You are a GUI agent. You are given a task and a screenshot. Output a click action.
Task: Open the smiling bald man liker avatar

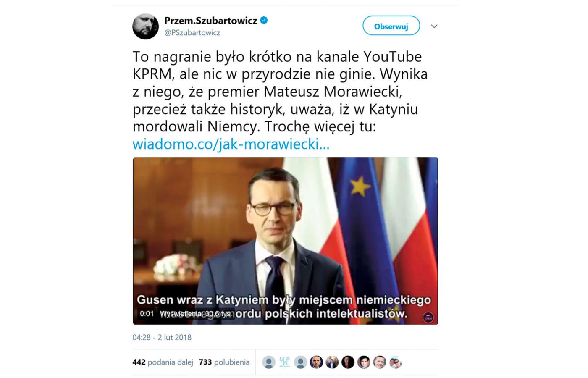[x=380, y=362]
